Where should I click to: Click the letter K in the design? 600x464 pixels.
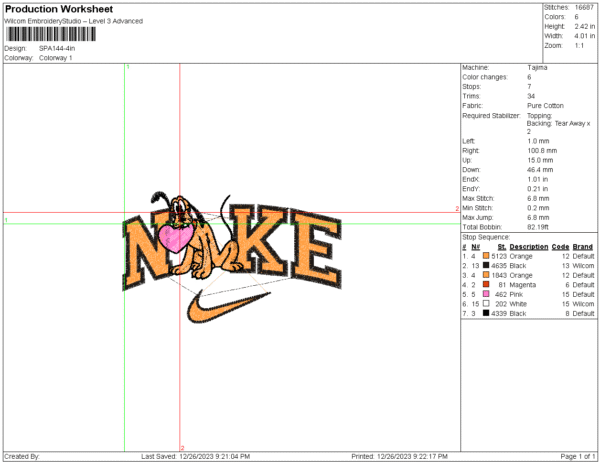(260, 239)
